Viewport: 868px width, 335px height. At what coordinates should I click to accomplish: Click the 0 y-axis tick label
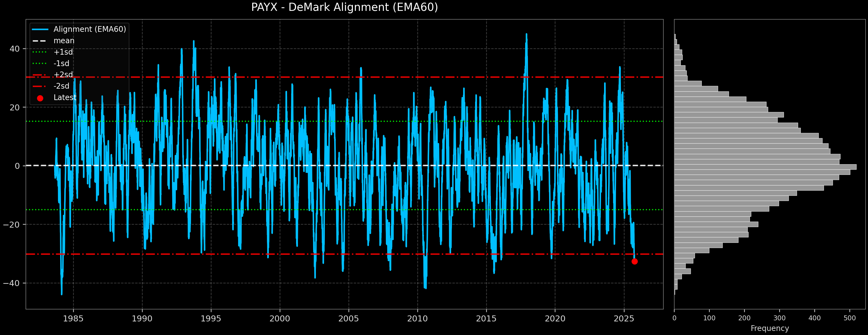click(x=17, y=166)
